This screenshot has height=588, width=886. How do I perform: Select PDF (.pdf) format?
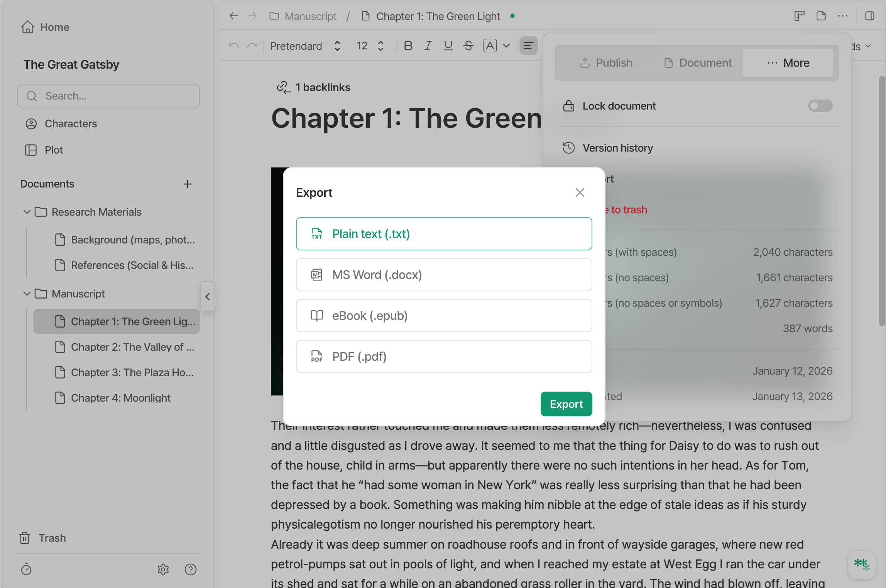444,357
